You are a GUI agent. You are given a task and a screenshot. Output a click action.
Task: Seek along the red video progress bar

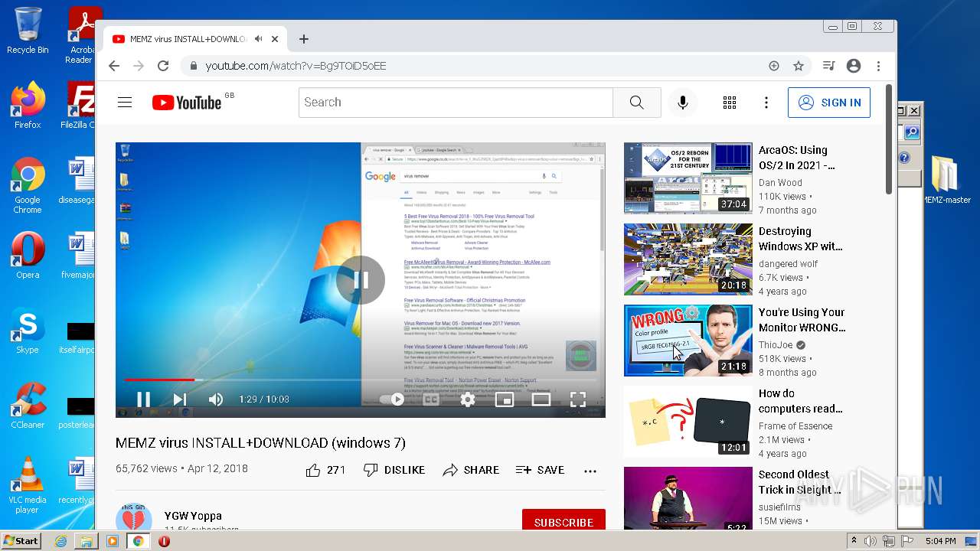pyautogui.click(x=360, y=380)
